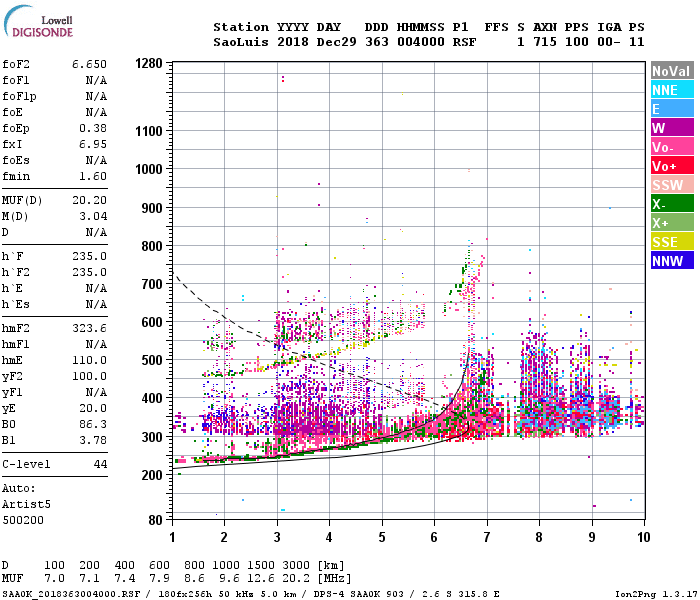Select the NoVal gray legend swatch
Screen dimensions: 700x600
(672, 71)
